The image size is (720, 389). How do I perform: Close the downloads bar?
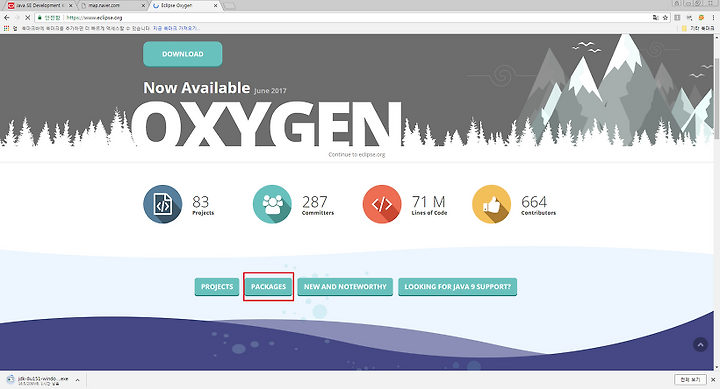tap(713, 380)
